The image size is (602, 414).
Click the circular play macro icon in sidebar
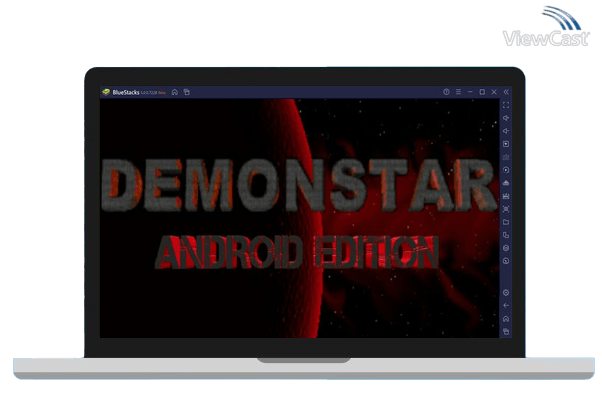506,170
